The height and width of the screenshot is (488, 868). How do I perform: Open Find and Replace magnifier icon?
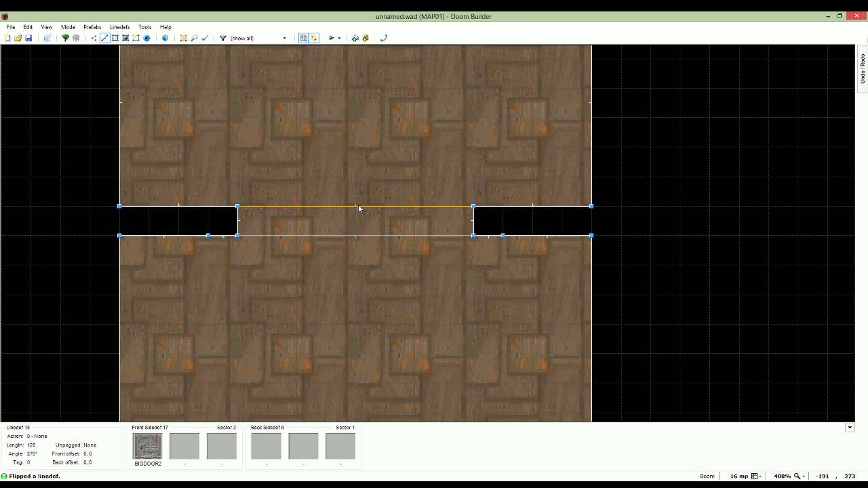point(194,38)
